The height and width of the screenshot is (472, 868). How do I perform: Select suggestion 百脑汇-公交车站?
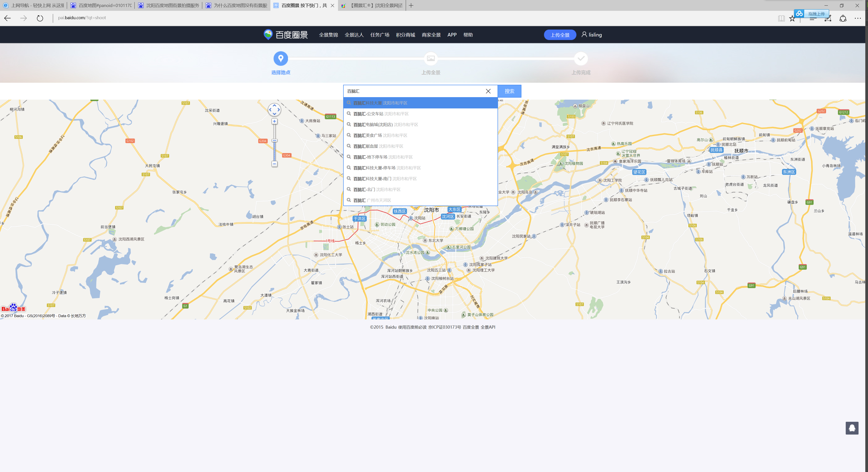point(420,114)
